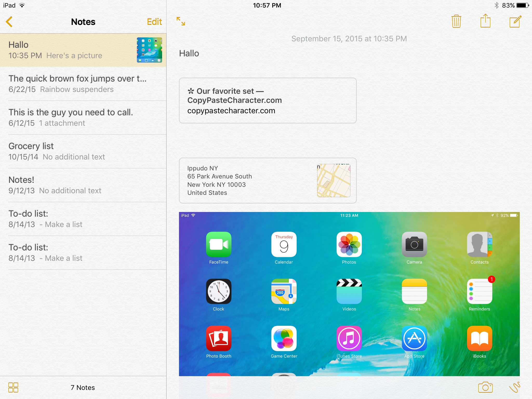Open the copypastecharacter.com link attachment
This screenshot has height=399, width=532.
click(x=268, y=101)
